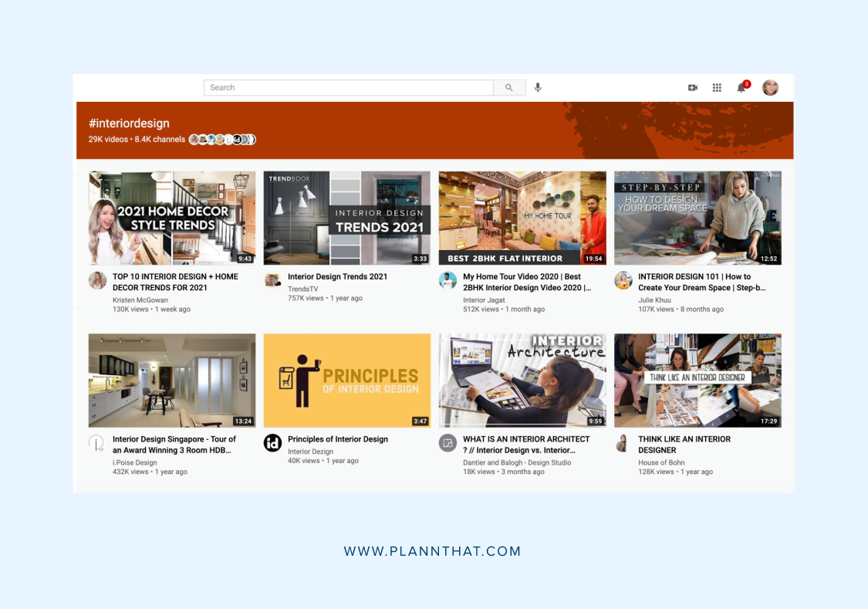Click '107K views • 8 months ago' text
The height and width of the screenshot is (609, 868).
[x=681, y=310]
